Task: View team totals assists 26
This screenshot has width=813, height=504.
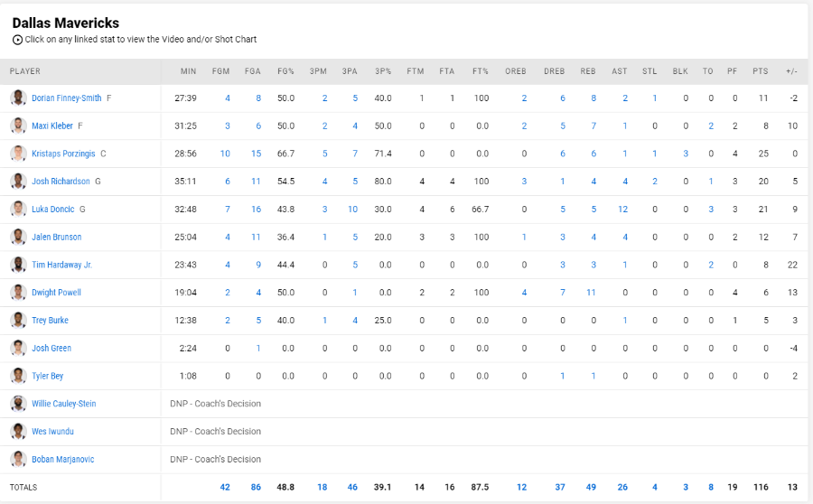Action: pyautogui.click(x=622, y=487)
